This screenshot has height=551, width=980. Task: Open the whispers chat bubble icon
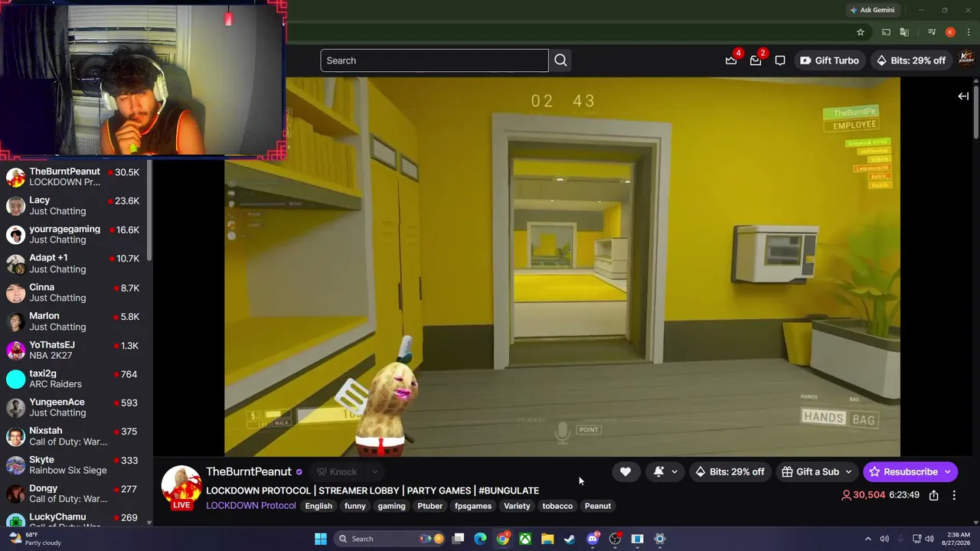[780, 60]
